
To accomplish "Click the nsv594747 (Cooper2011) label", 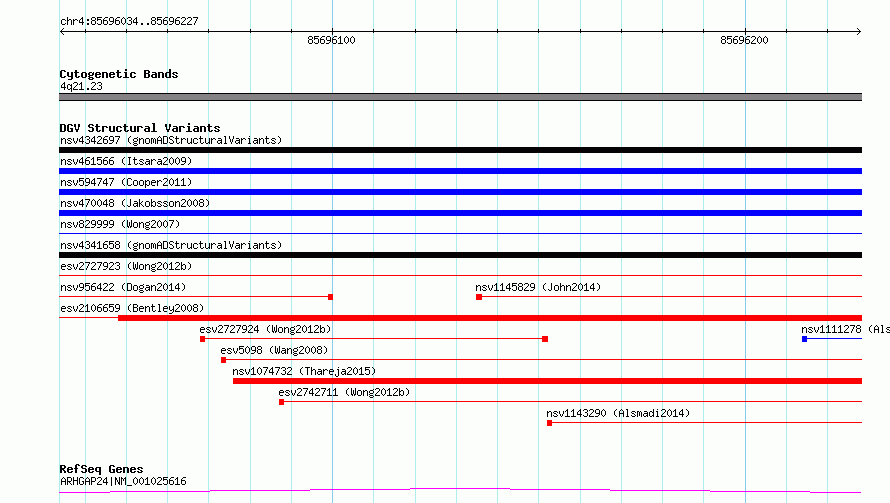I will pos(126,182).
